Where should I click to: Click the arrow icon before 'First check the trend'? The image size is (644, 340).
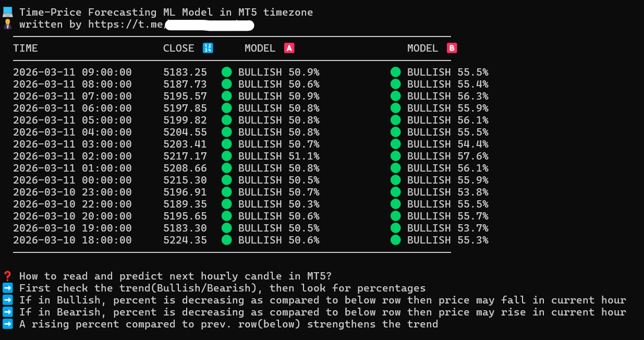8,288
